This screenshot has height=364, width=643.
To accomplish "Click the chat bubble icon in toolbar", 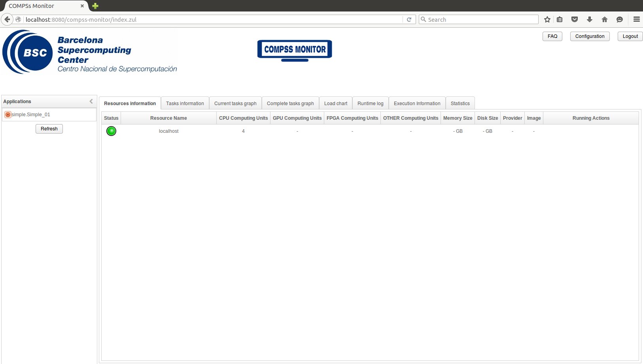I will [x=620, y=19].
